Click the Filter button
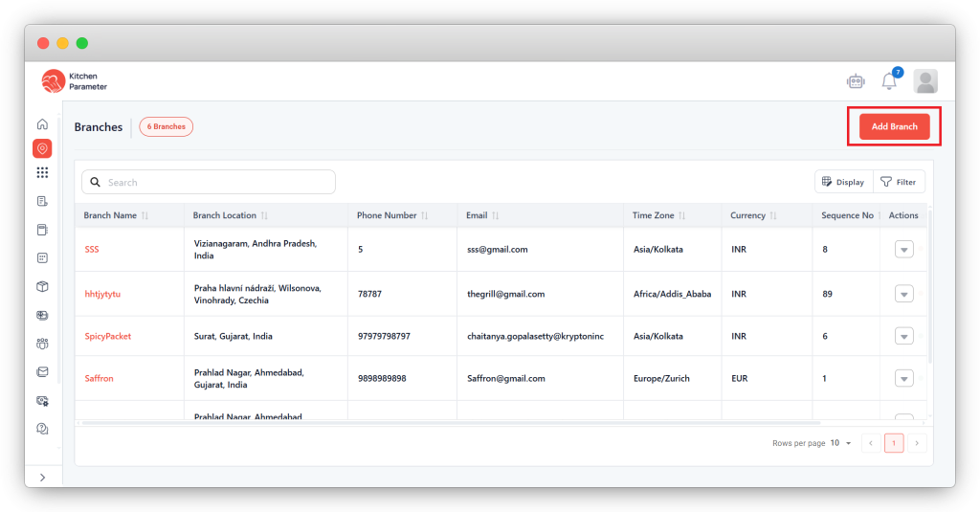The width and height of the screenshot is (980, 512). (x=898, y=182)
